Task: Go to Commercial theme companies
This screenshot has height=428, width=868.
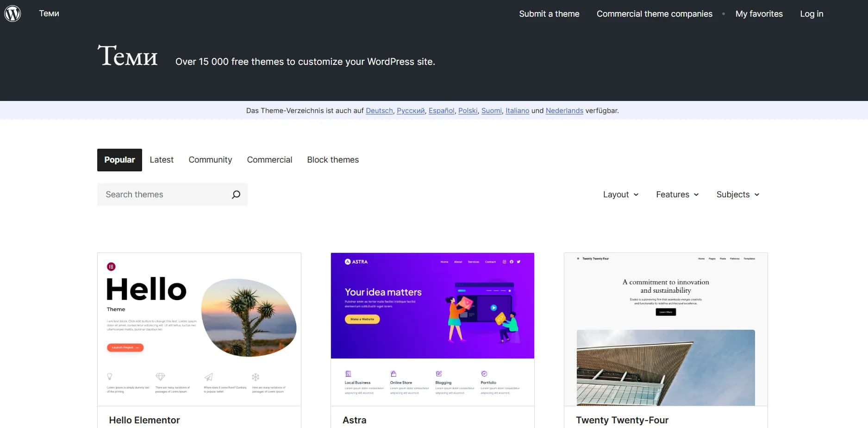Action: [654, 14]
